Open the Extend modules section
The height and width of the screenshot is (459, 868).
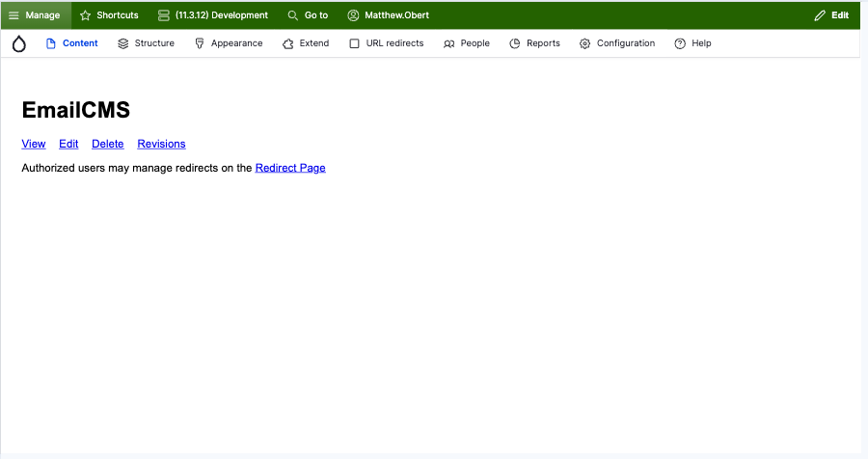click(306, 43)
